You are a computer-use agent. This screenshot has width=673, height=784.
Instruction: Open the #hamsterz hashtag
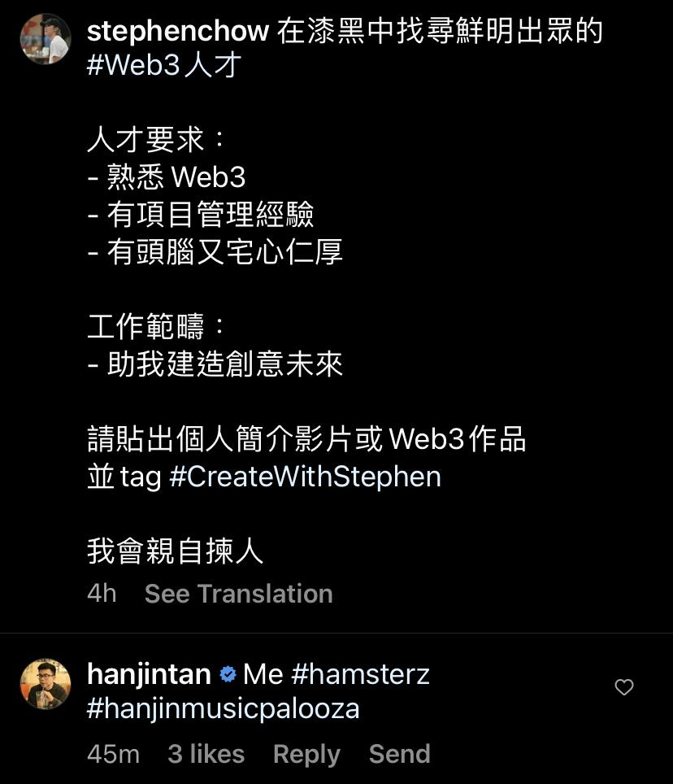[360, 674]
